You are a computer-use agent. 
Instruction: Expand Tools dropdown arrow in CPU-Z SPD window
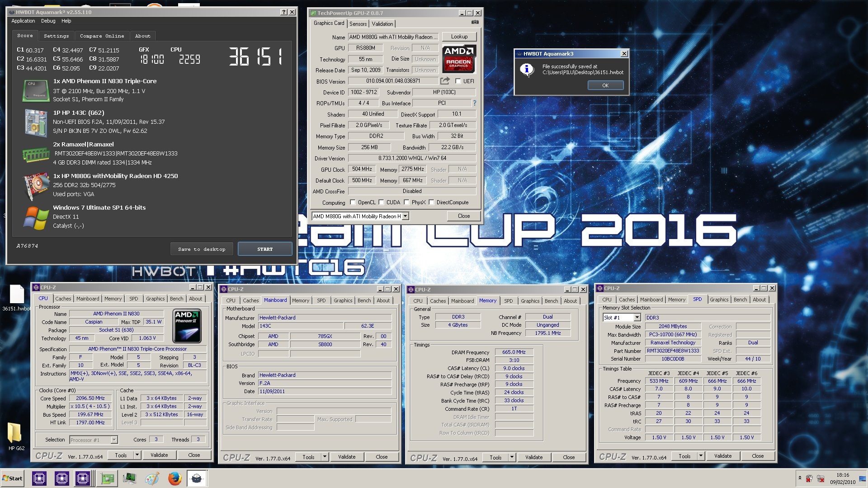(701, 456)
